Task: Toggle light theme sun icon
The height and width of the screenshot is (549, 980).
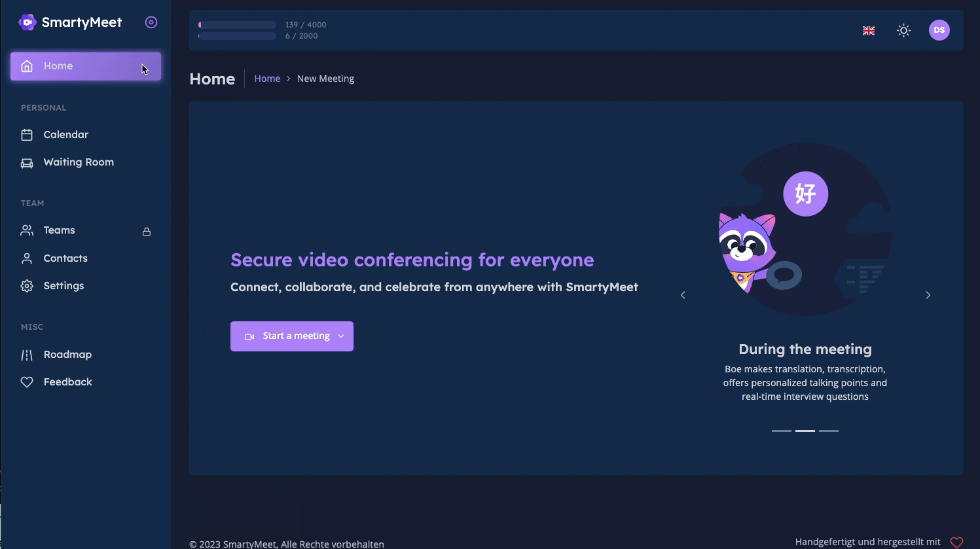Action: pyautogui.click(x=904, y=30)
